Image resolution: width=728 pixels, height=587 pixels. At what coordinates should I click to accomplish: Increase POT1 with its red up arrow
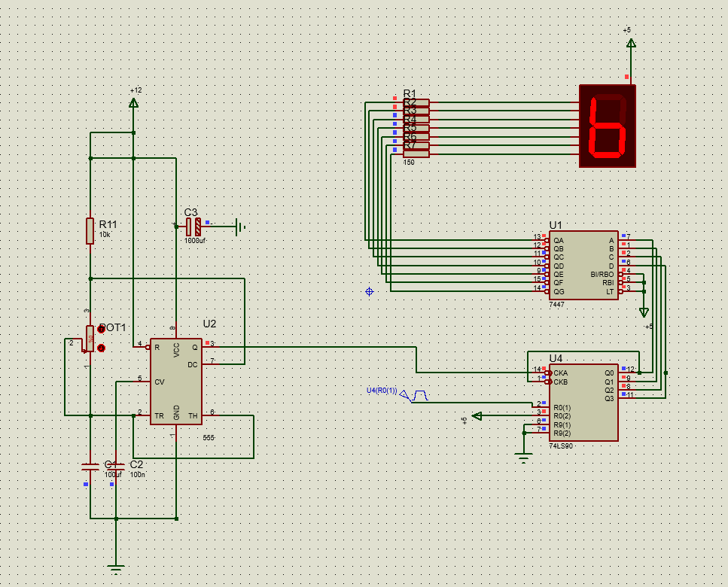(101, 329)
